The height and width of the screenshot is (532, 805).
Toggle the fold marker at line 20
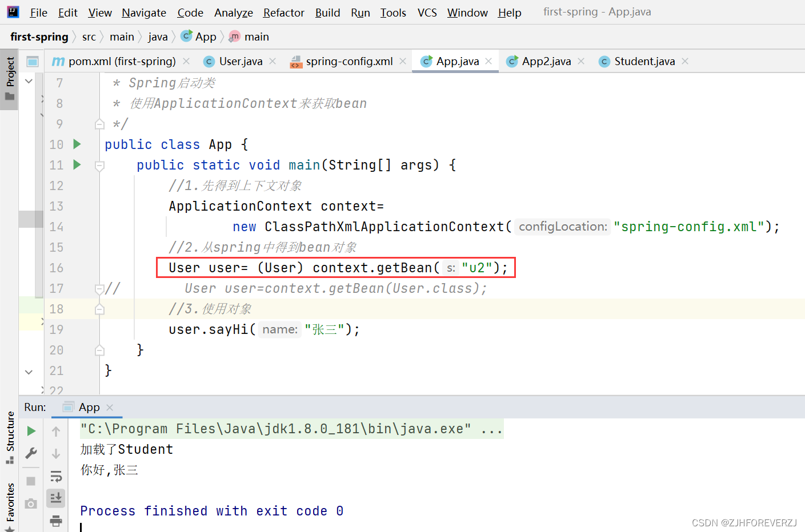(99, 350)
